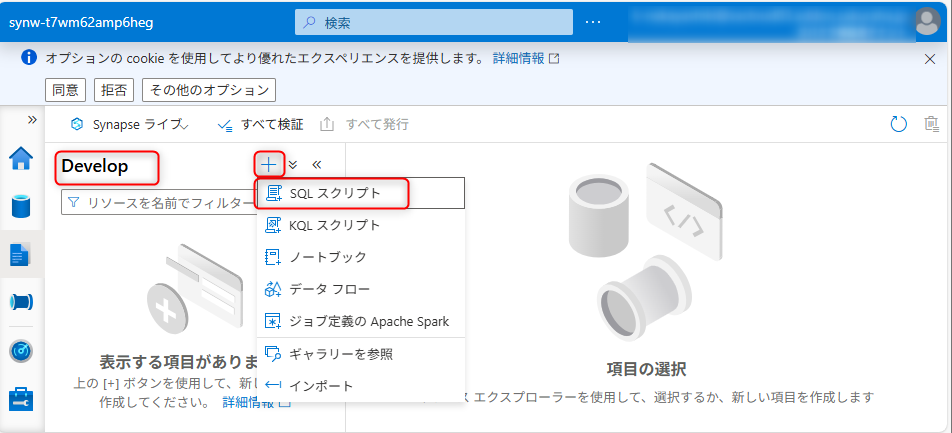Click the 同意 cookie button
The image size is (952, 433).
click(x=66, y=90)
